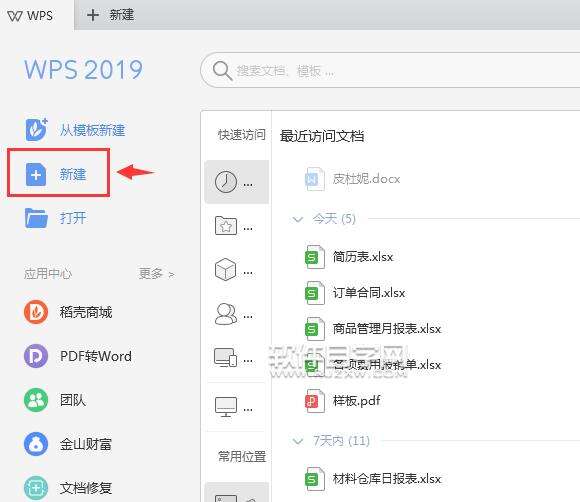The image size is (580, 502).
Task: Click the 今天 (5) group label
Action: point(334,219)
